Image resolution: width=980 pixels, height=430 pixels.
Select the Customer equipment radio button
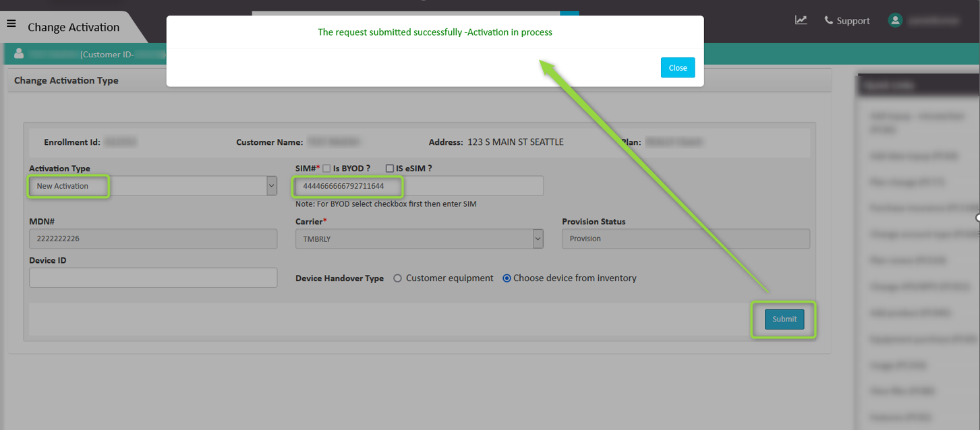pyautogui.click(x=397, y=278)
